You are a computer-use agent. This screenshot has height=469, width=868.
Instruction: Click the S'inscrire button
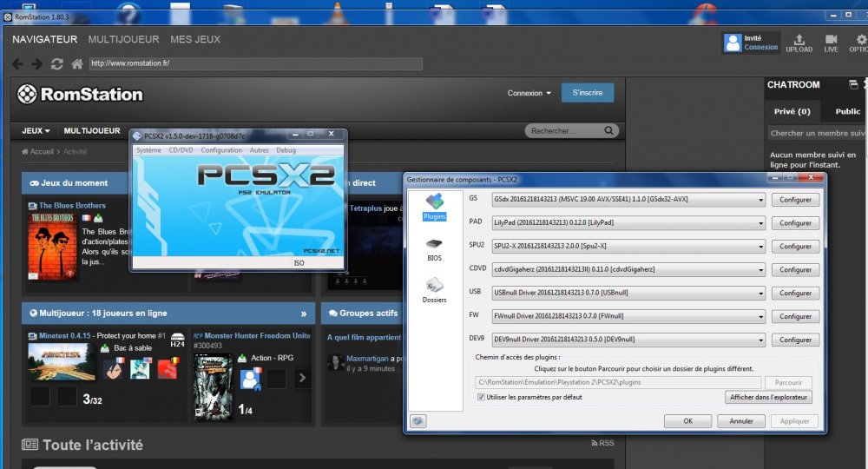tap(588, 93)
